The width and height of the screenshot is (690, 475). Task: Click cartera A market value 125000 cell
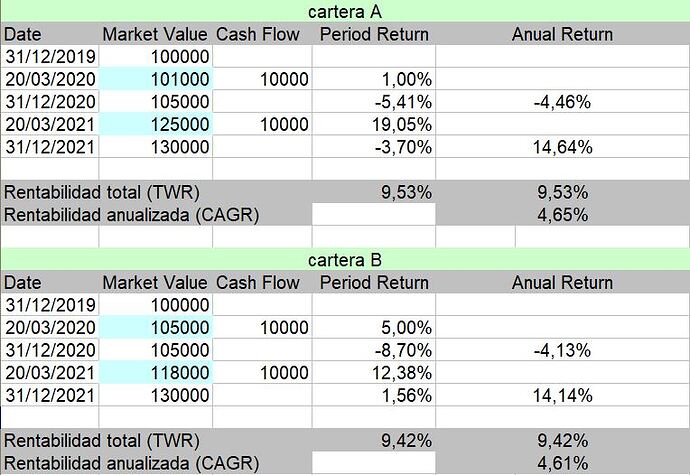pyautogui.click(x=156, y=124)
